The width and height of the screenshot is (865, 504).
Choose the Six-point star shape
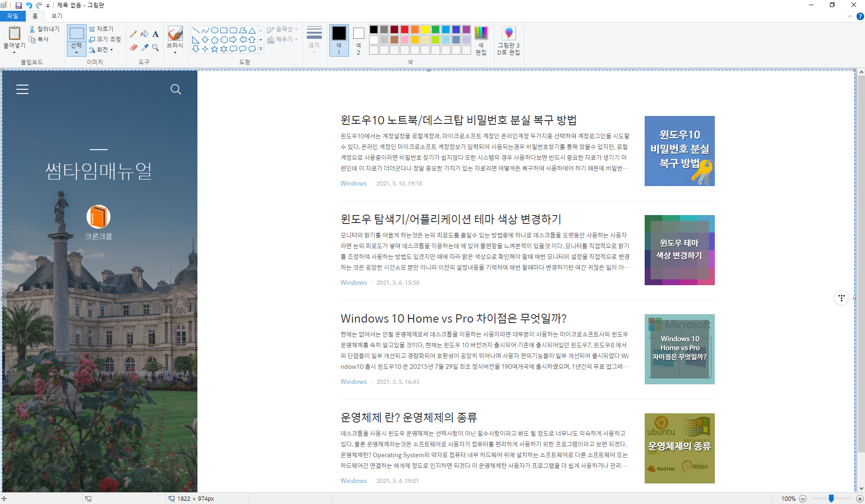224,49
